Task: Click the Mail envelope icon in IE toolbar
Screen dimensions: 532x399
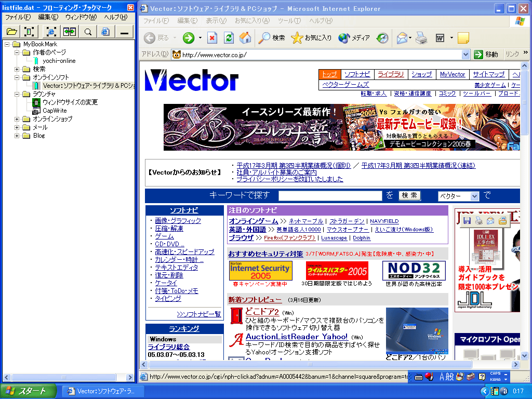Action: click(x=402, y=37)
